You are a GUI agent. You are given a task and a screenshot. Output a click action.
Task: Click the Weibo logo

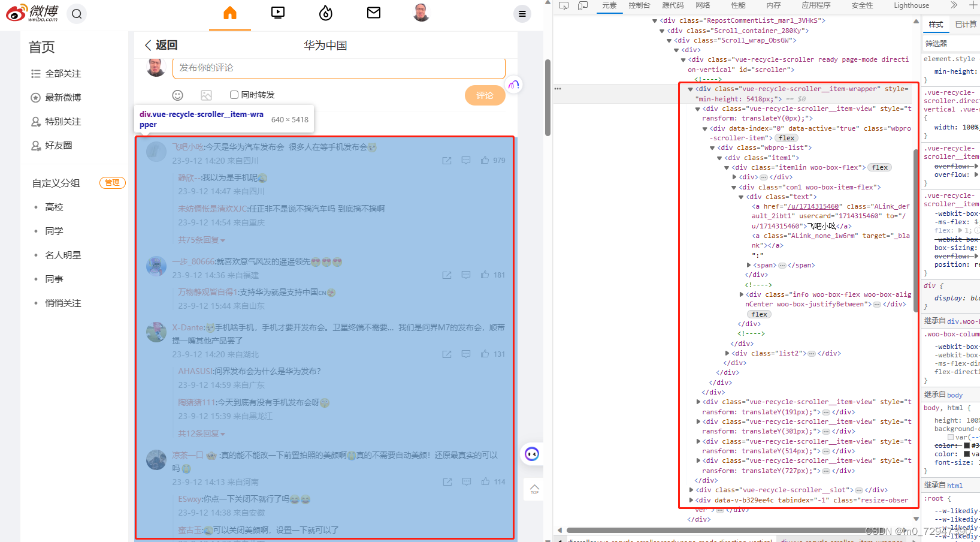coord(33,13)
